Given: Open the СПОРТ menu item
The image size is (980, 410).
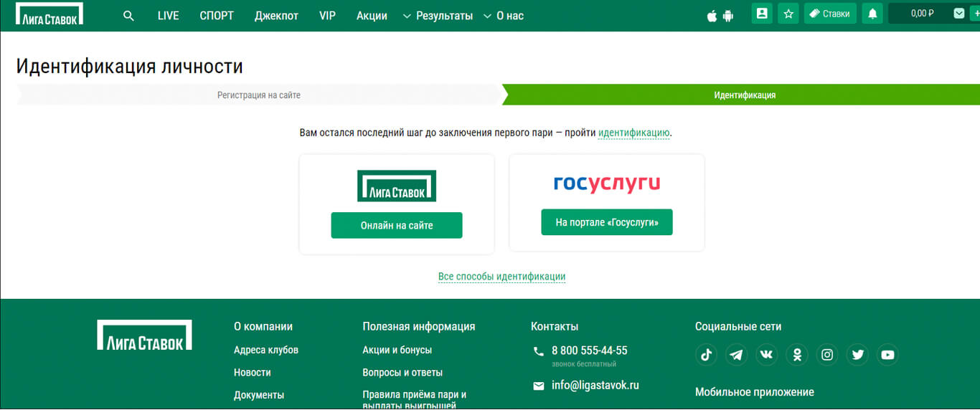Looking at the screenshot, I should tap(217, 16).
